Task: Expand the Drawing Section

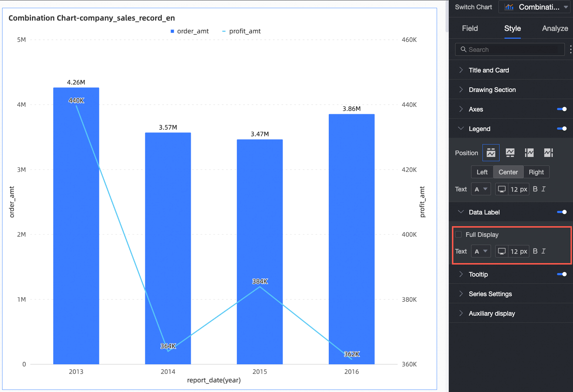Action: (x=511, y=89)
